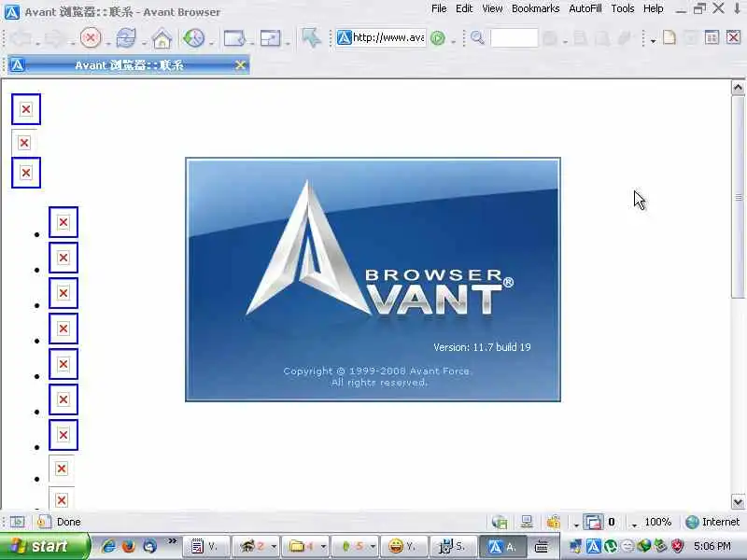This screenshot has height=560, width=747.
Task: Open the History clock icon
Action: [194, 37]
